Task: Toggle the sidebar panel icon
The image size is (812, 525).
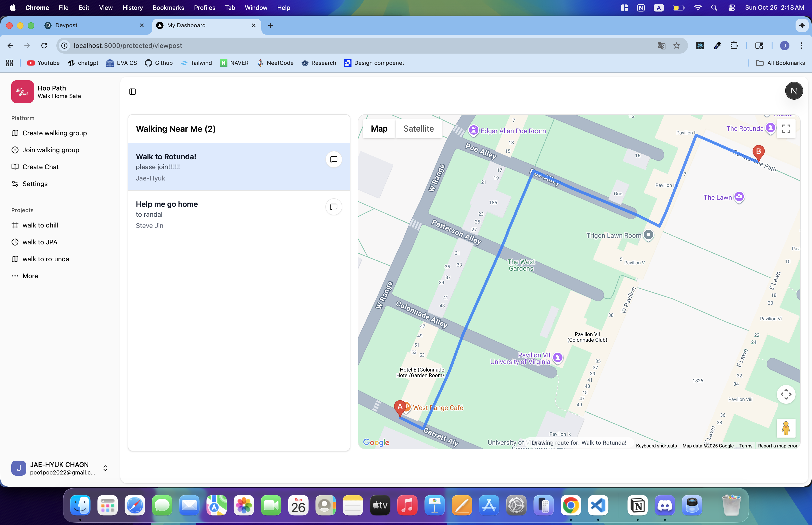Action: click(133, 91)
